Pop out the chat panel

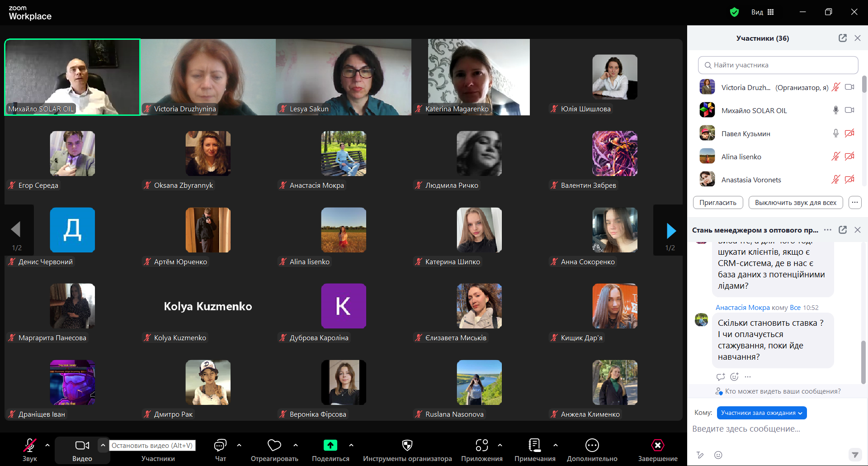843,230
